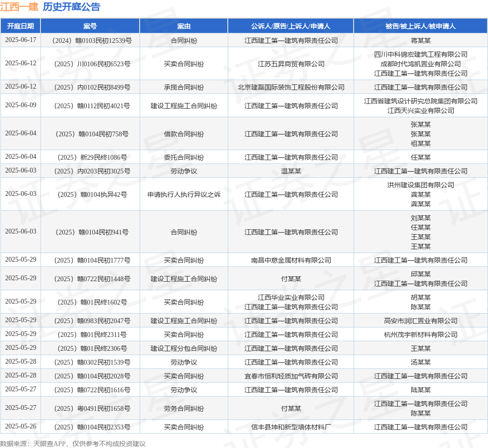Click defendant 江西省建筑设计研究总院集团有限公司

click(420, 101)
